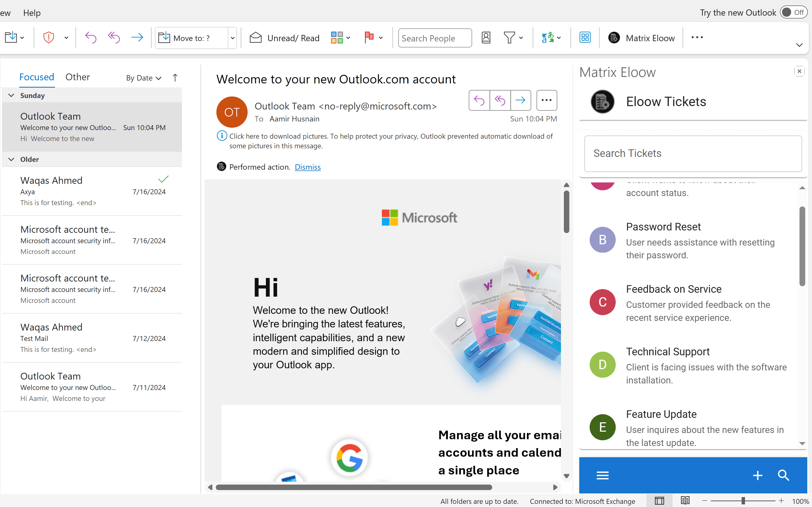Open Categorize dropdown arrow
Image resolution: width=812 pixels, height=507 pixels.
(x=348, y=38)
